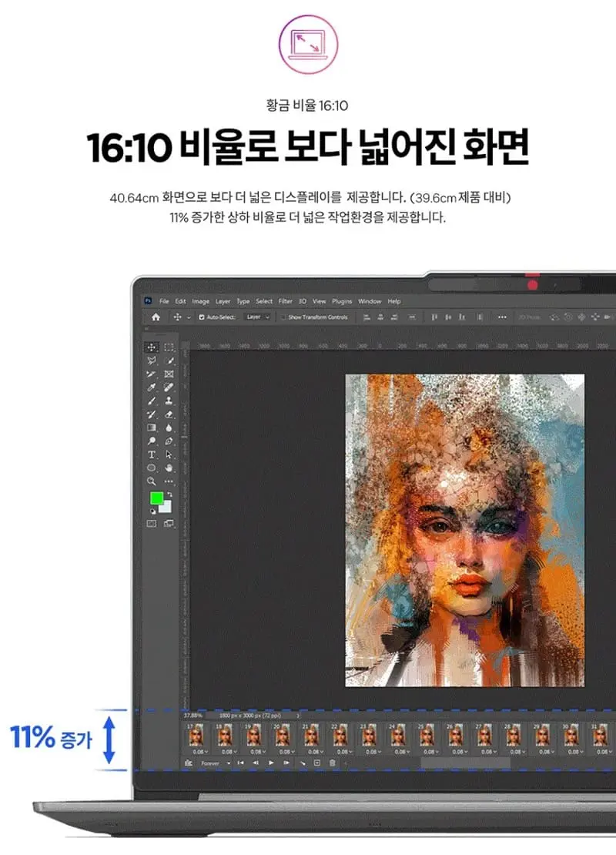Select the Pen tool
Image resolution: width=616 pixels, height=855 pixels.
[x=169, y=441]
